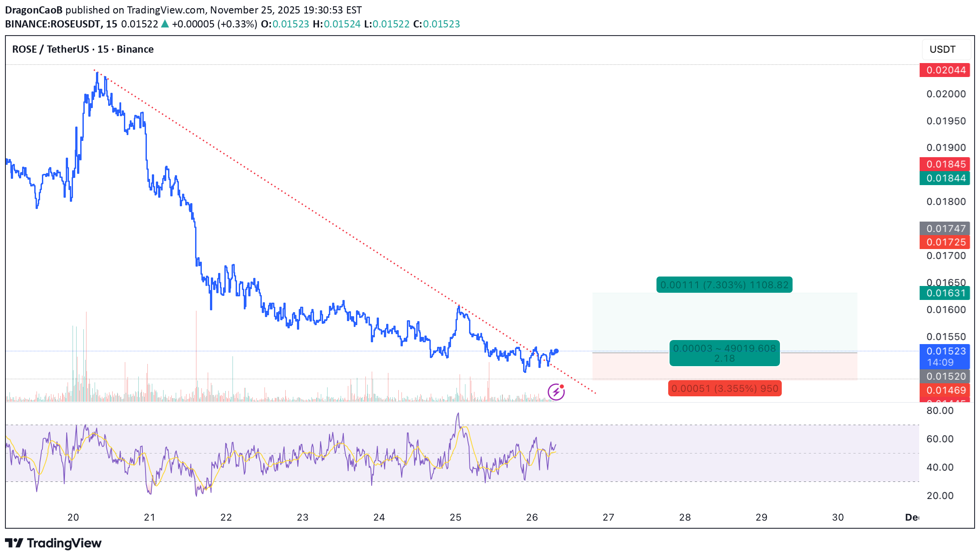Viewport: 980px width, 558px height.
Task: Click the blue 0.01523 current price label
Action: click(x=945, y=351)
